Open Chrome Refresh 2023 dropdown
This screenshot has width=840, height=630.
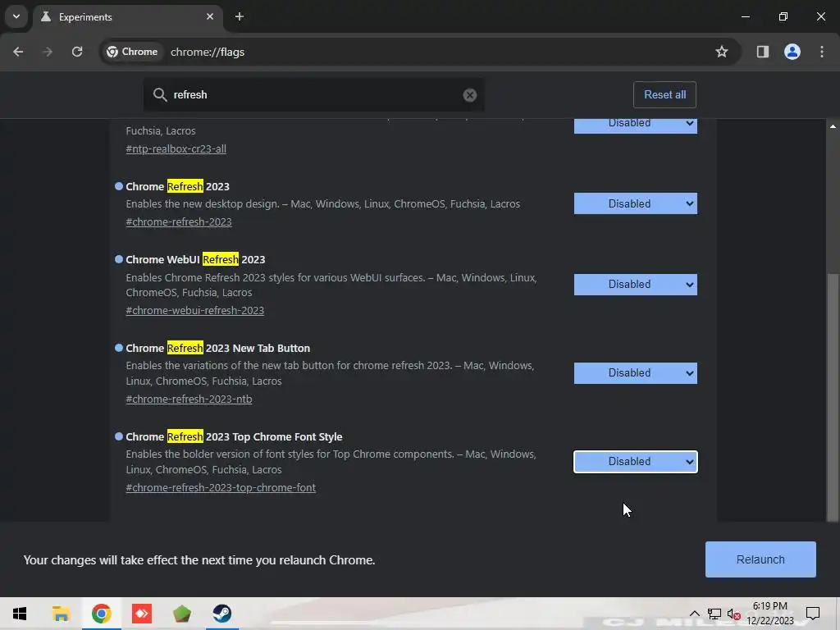point(636,203)
